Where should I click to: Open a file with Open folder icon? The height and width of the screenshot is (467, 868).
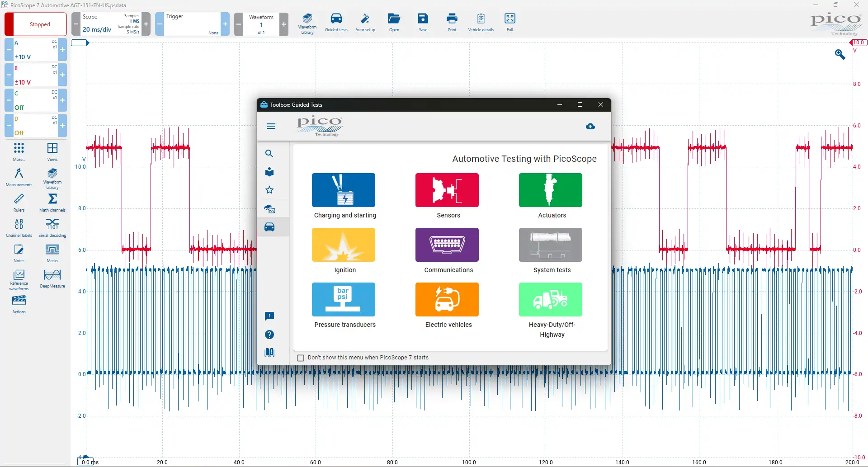[394, 23]
